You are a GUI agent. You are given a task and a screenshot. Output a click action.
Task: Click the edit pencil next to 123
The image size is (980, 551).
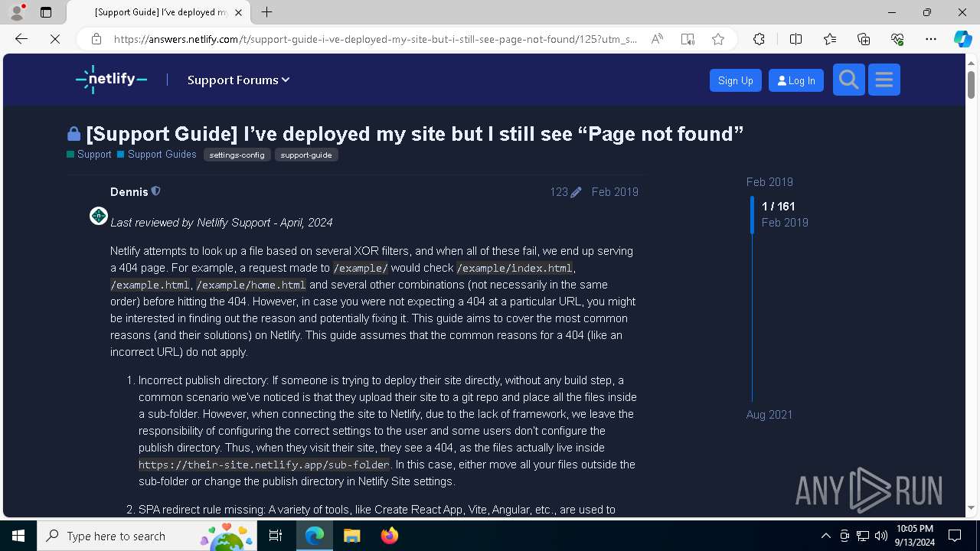click(576, 192)
